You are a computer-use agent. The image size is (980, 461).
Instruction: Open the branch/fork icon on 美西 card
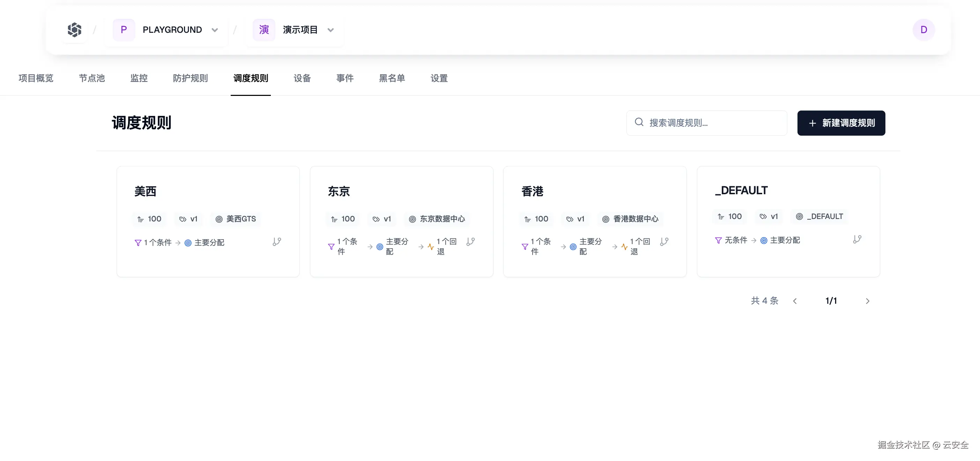[x=276, y=242]
